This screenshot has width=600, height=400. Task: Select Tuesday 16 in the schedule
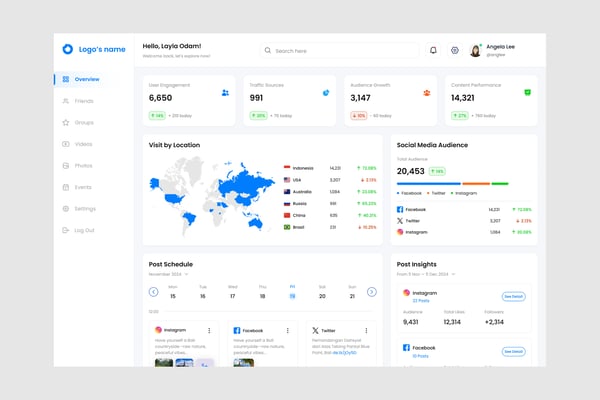click(x=203, y=292)
